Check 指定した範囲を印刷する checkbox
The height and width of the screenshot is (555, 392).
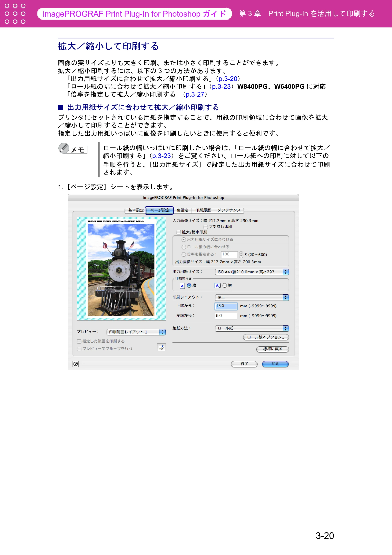(79, 341)
